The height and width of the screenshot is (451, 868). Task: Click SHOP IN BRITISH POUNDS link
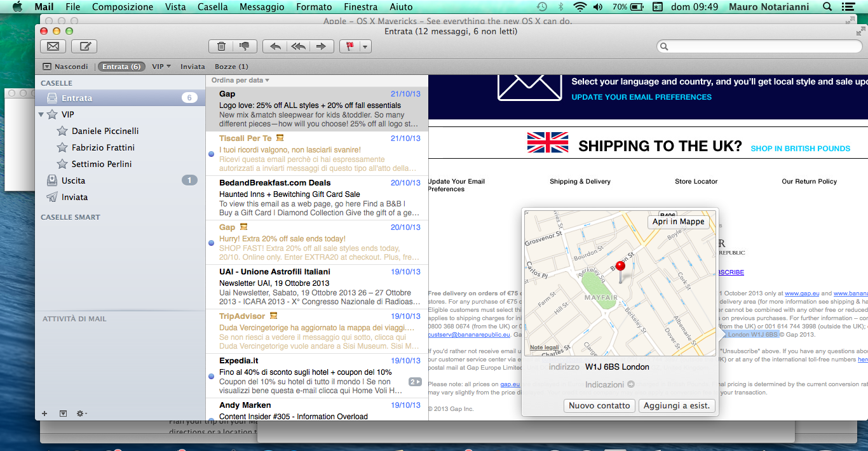[x=800, y=149]
